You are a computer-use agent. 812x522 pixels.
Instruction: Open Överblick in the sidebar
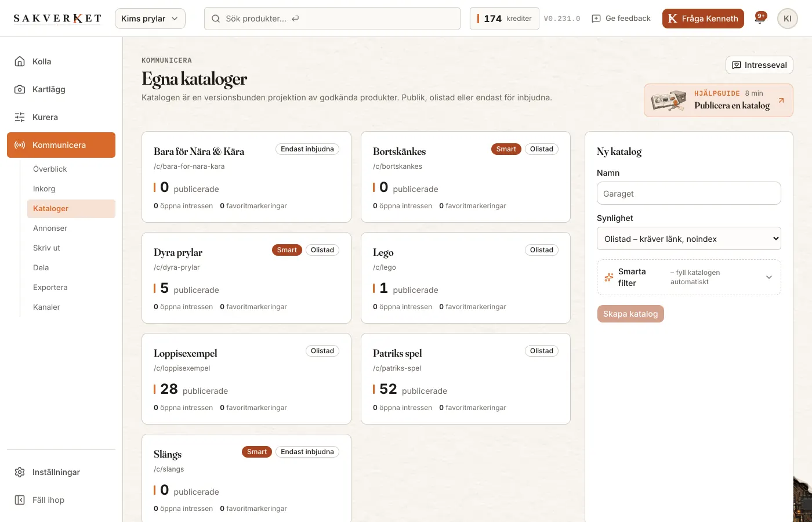pos(71,169)
